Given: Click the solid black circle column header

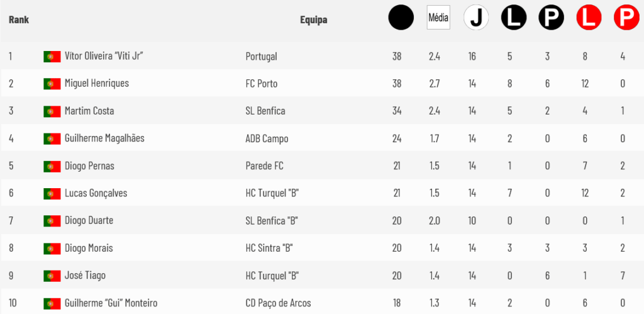Looking at the screenshot, I should 401,18.
